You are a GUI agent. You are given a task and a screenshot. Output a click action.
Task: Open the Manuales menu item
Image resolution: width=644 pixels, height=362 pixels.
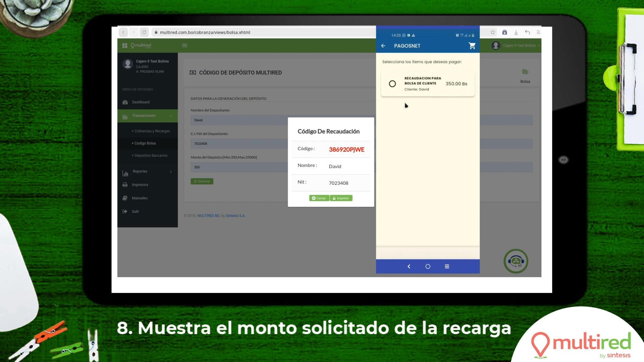[x=148, y=198]
